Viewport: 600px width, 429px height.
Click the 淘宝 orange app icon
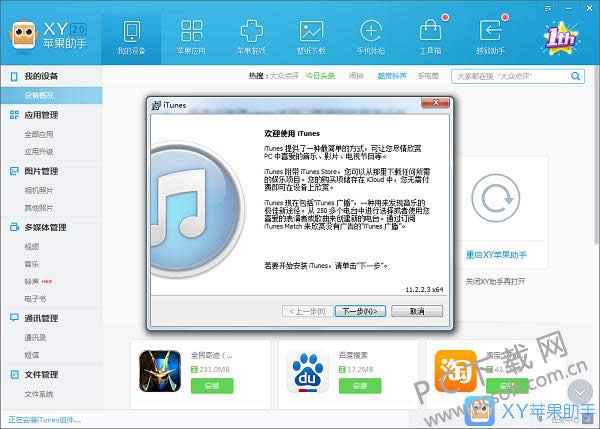tap(455, 371)
